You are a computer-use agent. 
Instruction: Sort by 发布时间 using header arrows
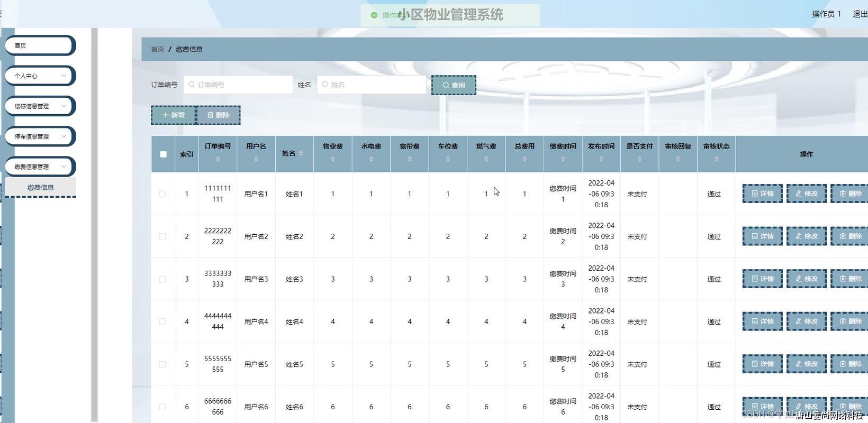[x=601, y=159]
